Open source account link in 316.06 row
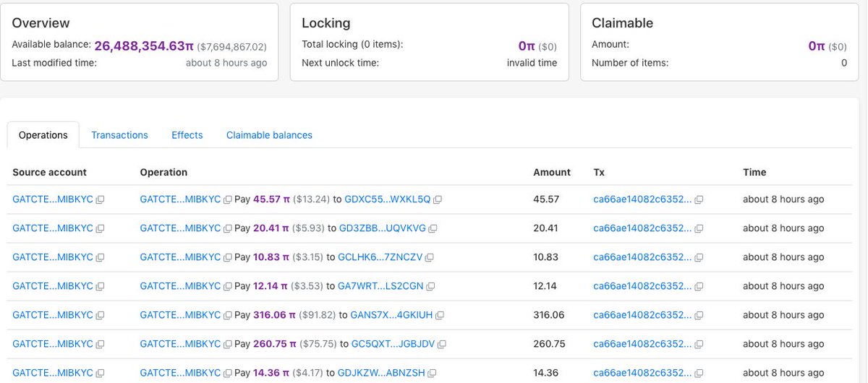The image size is (868, 383). tap(53, 315)
